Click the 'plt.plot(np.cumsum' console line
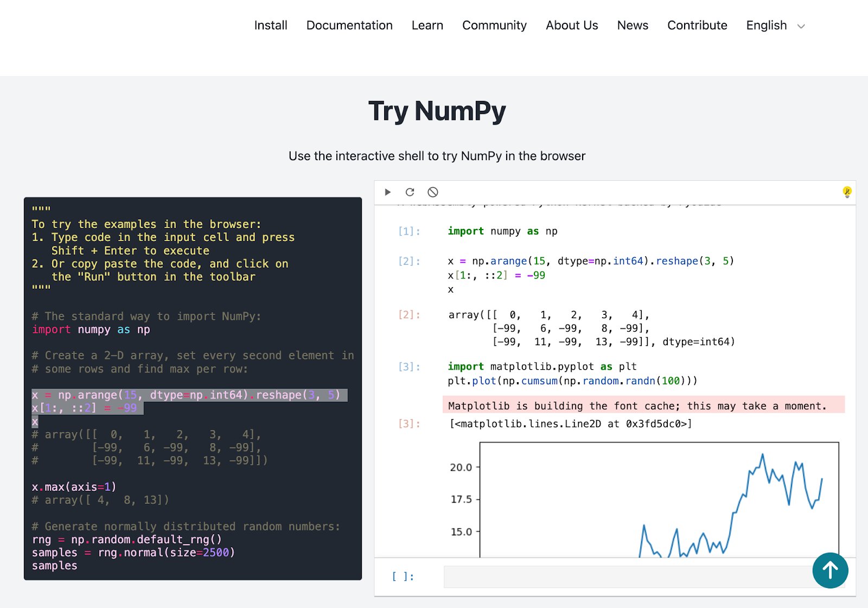868x608 pixels. pyautogui.click(x=572, y=381)
